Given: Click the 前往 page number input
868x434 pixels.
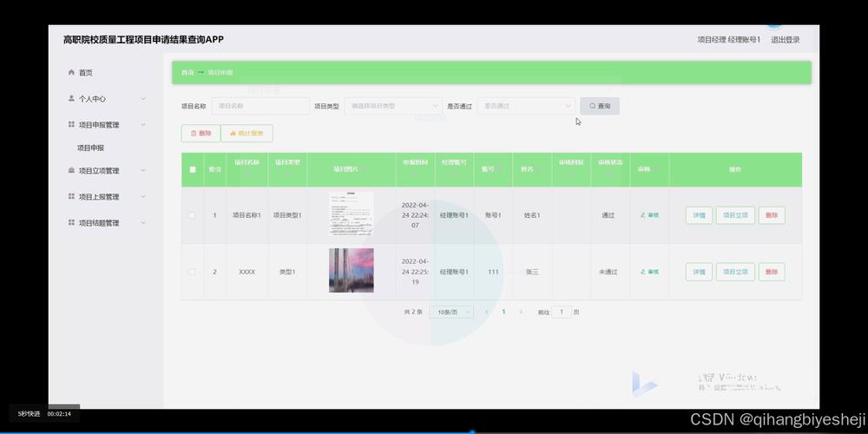Looking at the screenshot, I should pyautogui.click(x=562, y=312).
